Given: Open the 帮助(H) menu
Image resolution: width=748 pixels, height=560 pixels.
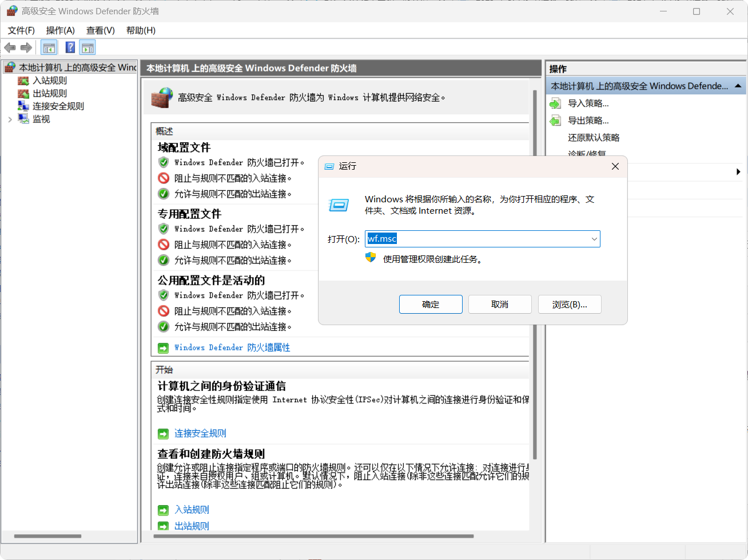Looking at the screenshot, I should [x=141, y=30].
